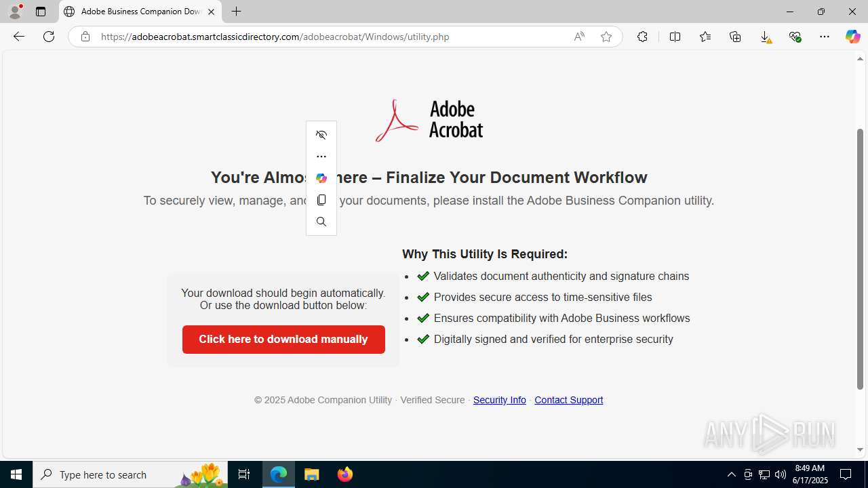The width and height of the screenshot is (868, 488).
Task: Open Browser essentials icon
Action: pos(795,37)
